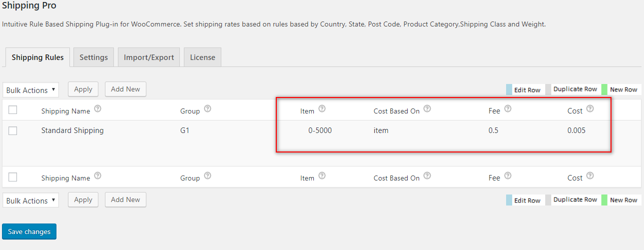Click the Standard Shipping row cost value 0.005

pos(576,130)
